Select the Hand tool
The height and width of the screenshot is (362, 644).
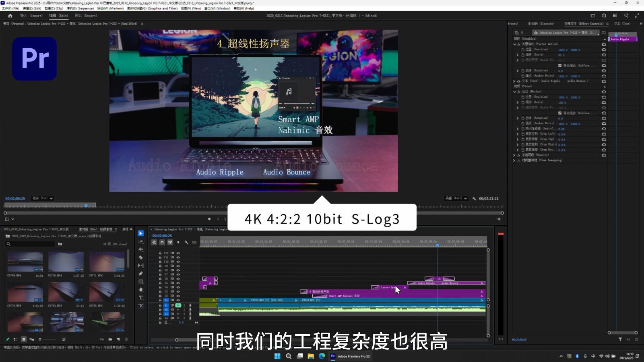(141, 290)
